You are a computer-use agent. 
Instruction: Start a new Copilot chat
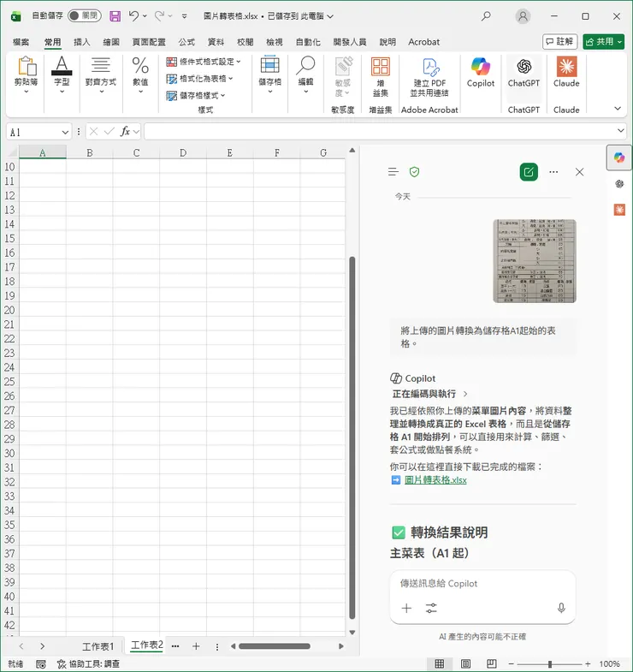tap(529, 172)
